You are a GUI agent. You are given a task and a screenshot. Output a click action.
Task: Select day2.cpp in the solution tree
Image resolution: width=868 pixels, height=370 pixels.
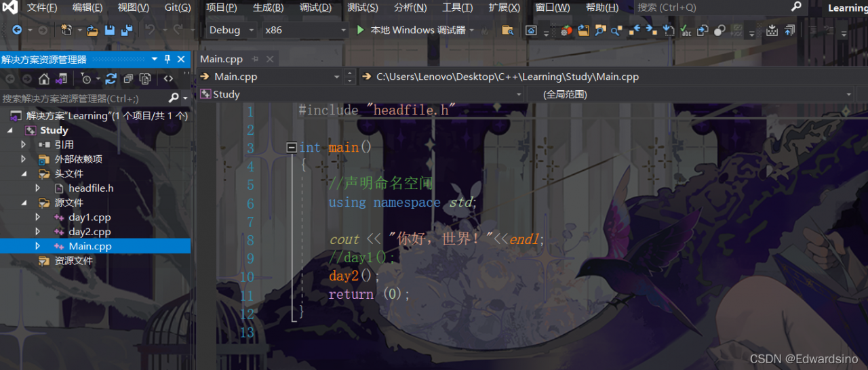point(90,232)
